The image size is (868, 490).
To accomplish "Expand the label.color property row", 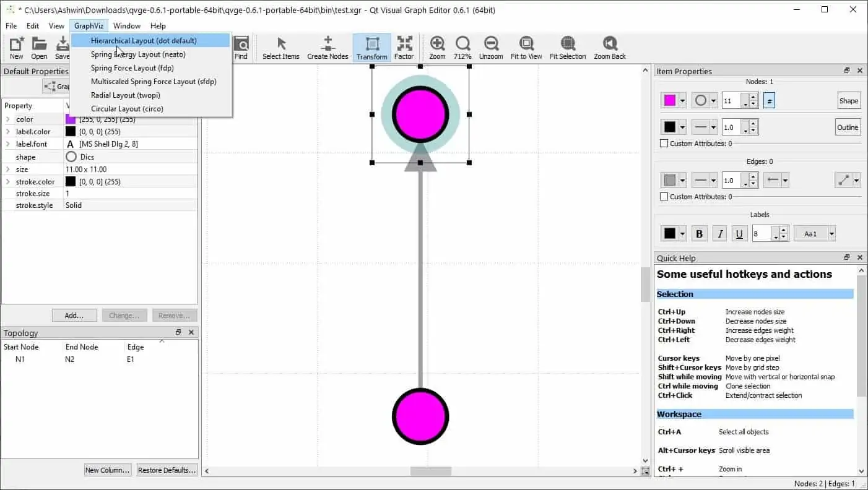I will coord(8,132).
